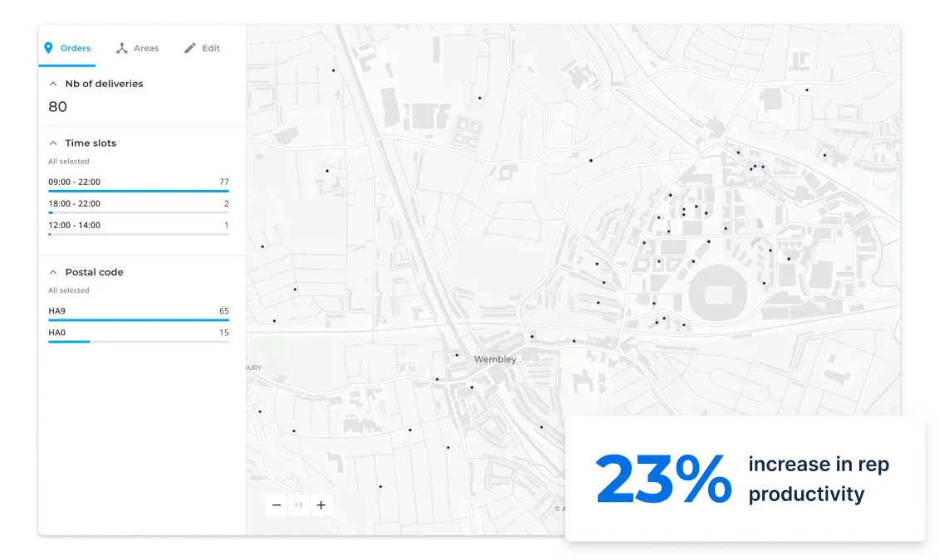Collapse the Postal code section
The image size is (939, 560).
(x=53, y=272)
